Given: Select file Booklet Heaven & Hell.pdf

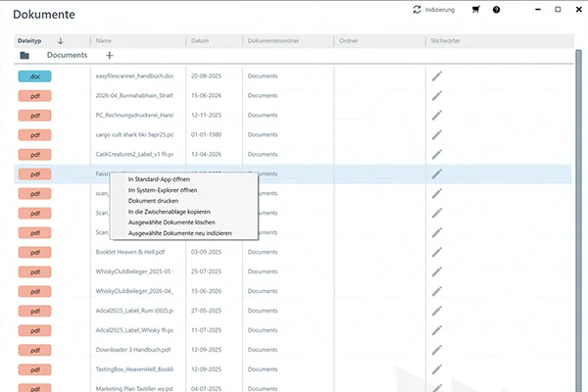Looking at the screenshot, I should click(130, 252).
